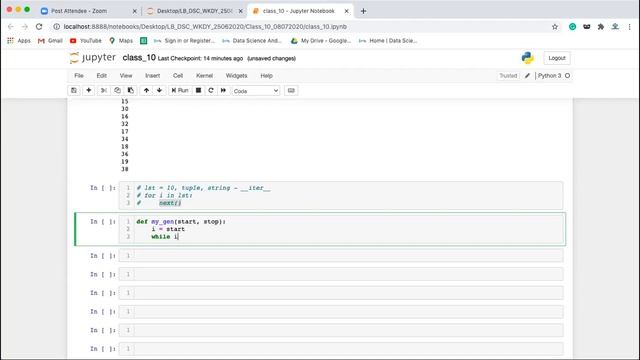This screenshot has height=360, width=640.
Task: Click the Python 3 kernel idle circle indicator
Action: (x=567, y=76)
